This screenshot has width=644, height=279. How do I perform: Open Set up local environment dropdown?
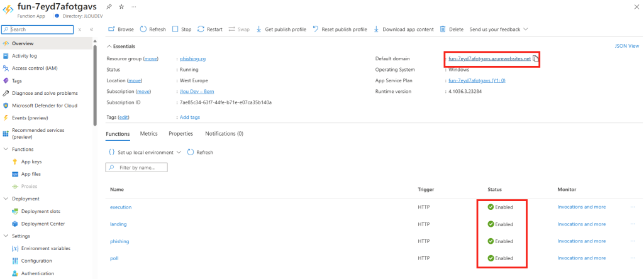click(145, 152)
